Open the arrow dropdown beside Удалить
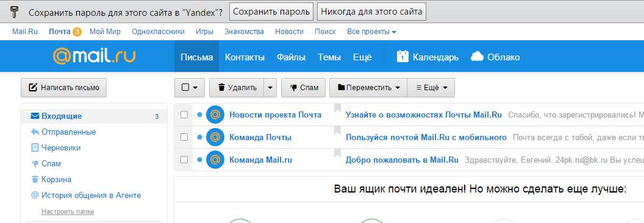644x223 pixels. 270,88
